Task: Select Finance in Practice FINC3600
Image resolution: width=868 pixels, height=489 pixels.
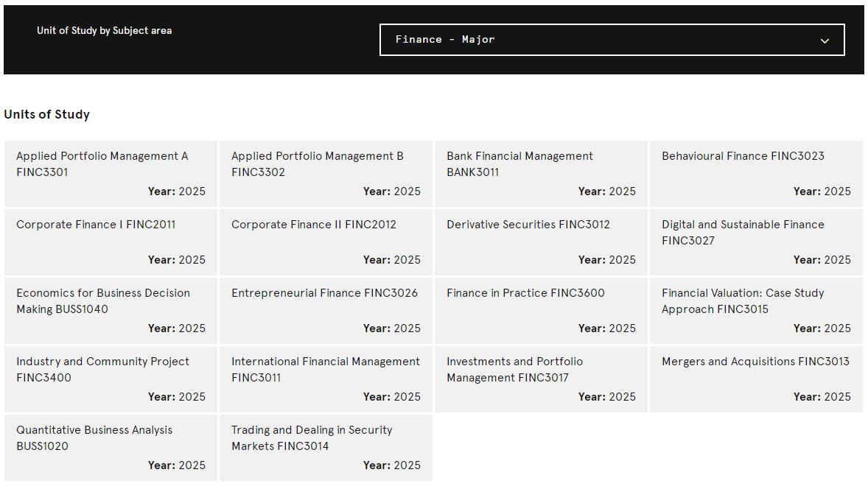Action: (541, 311)
